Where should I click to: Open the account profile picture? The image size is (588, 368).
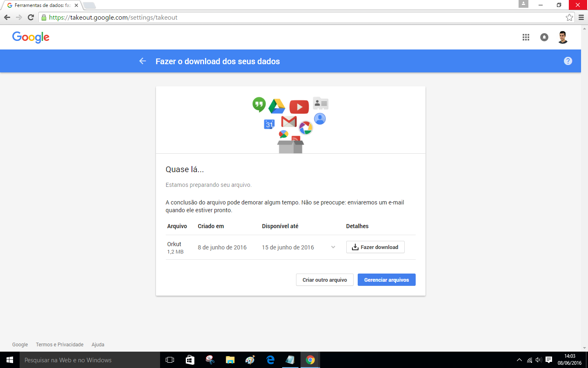pos(563,37)
